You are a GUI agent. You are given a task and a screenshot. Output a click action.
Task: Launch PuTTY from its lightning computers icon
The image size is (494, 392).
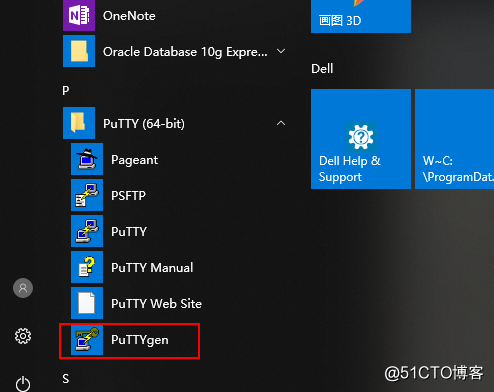click(x=87, y=231)
